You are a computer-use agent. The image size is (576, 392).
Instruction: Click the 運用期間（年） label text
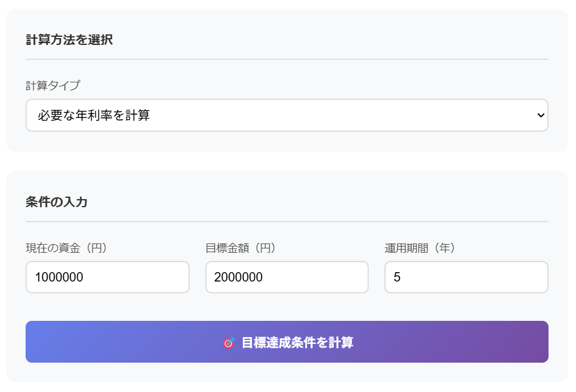point(421,248)
